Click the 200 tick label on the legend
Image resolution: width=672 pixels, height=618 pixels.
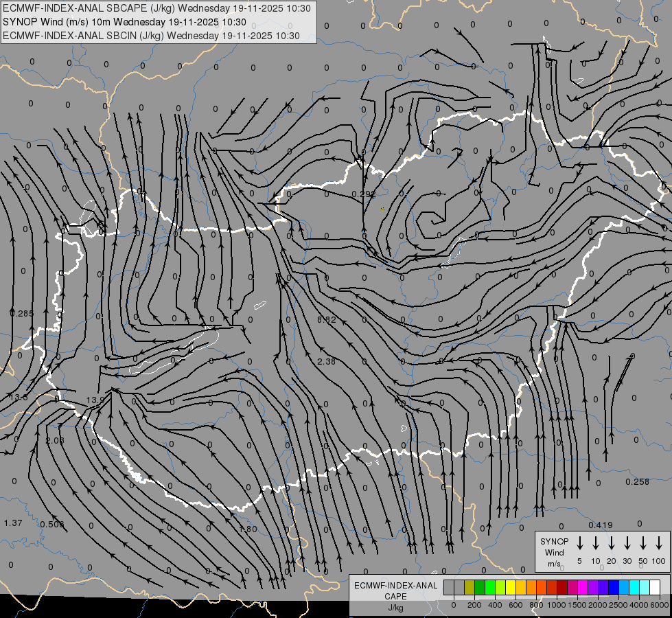tap(474, 605)
